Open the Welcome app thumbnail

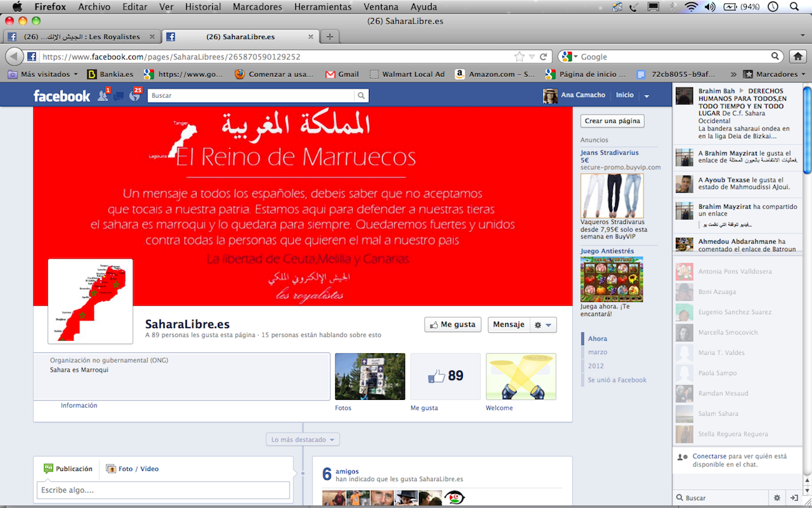(521, 376)
